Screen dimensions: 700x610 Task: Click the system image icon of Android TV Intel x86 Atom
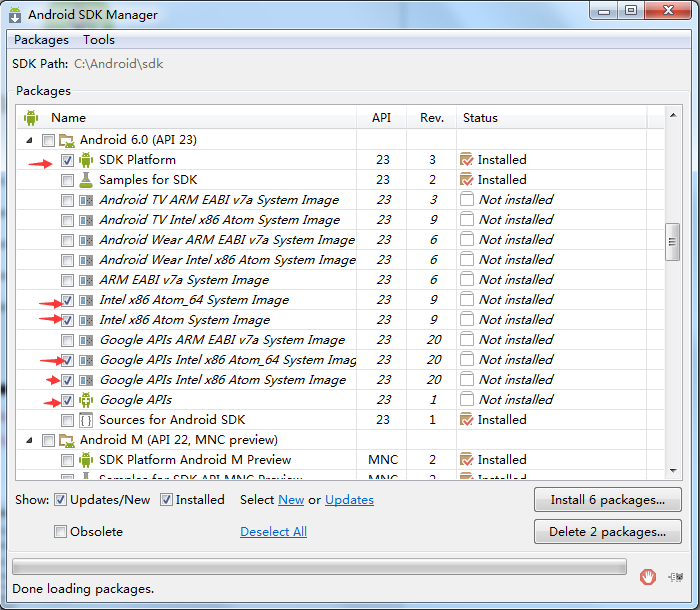86,220
